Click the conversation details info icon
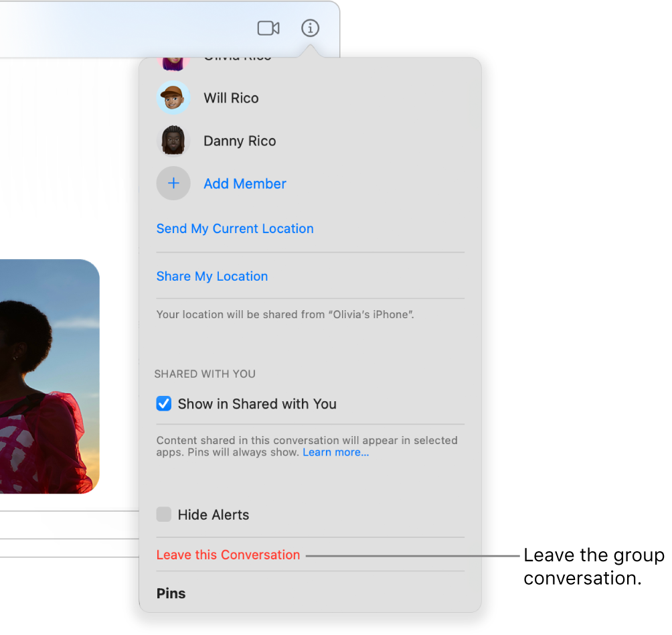The image size is (672, 635). tap(311, 28)
